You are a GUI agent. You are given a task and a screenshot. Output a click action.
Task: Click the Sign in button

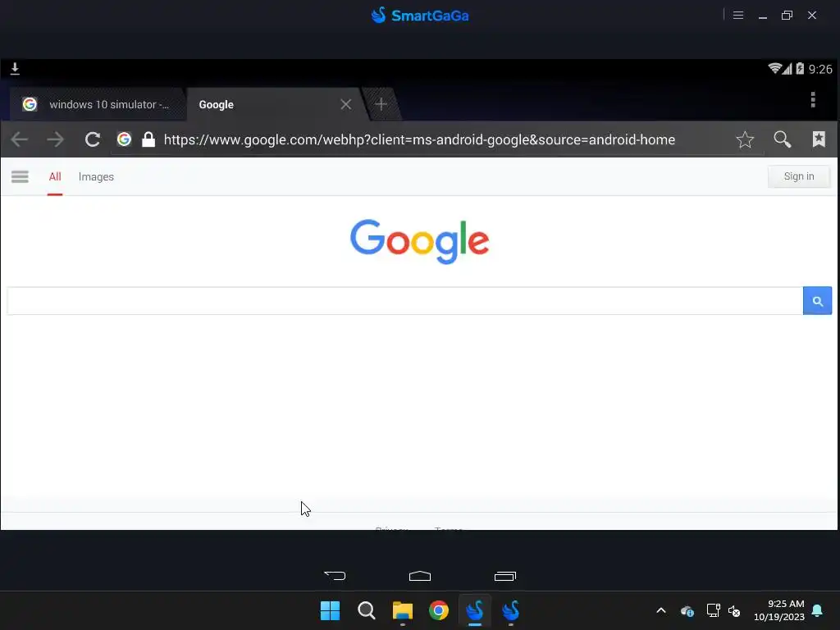coord(799,176)
